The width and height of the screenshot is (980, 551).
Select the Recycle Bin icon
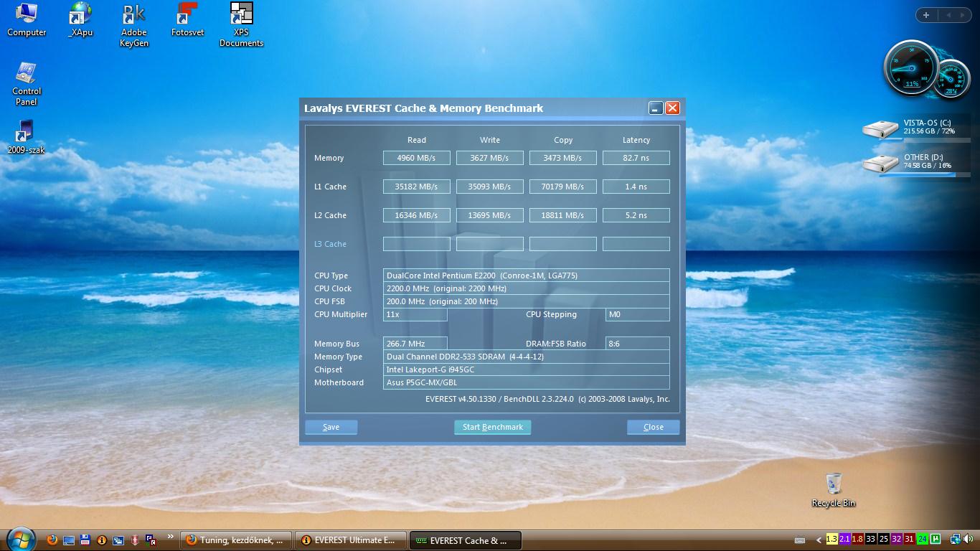tap(834, 490)
